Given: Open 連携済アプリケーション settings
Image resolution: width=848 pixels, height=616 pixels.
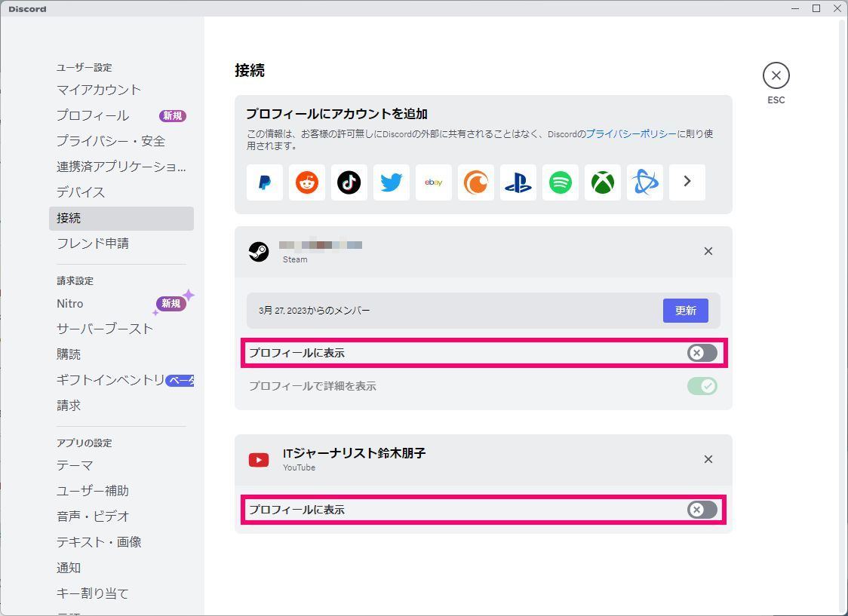Looking at the screenshot, I should 121,167.
